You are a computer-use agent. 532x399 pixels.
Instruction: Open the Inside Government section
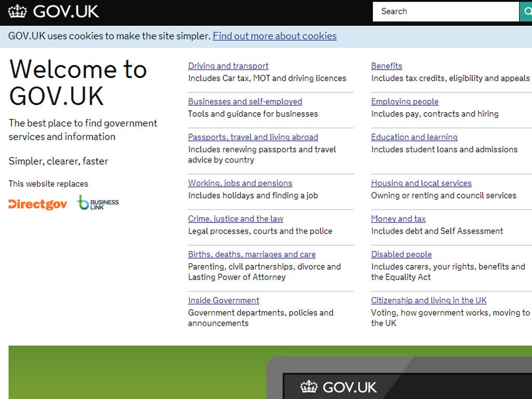pyautogui.click(x=223, y=300)
